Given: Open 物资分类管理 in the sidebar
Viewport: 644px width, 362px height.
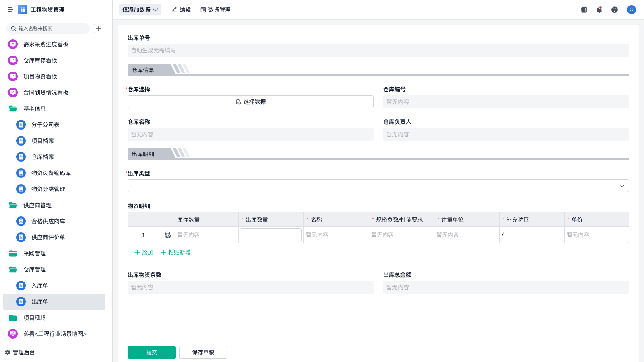Looking at the screenshot, I should point(54,189).
